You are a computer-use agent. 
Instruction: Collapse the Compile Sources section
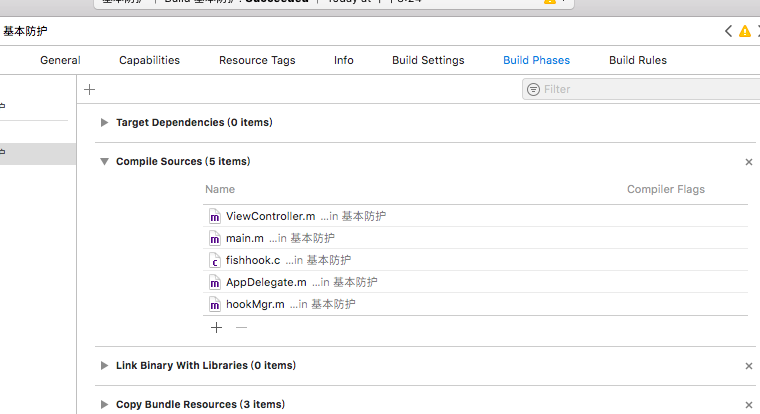click(105, 161)
